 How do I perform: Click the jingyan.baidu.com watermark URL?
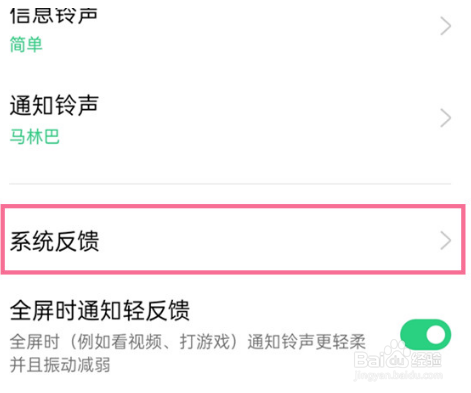398,375
